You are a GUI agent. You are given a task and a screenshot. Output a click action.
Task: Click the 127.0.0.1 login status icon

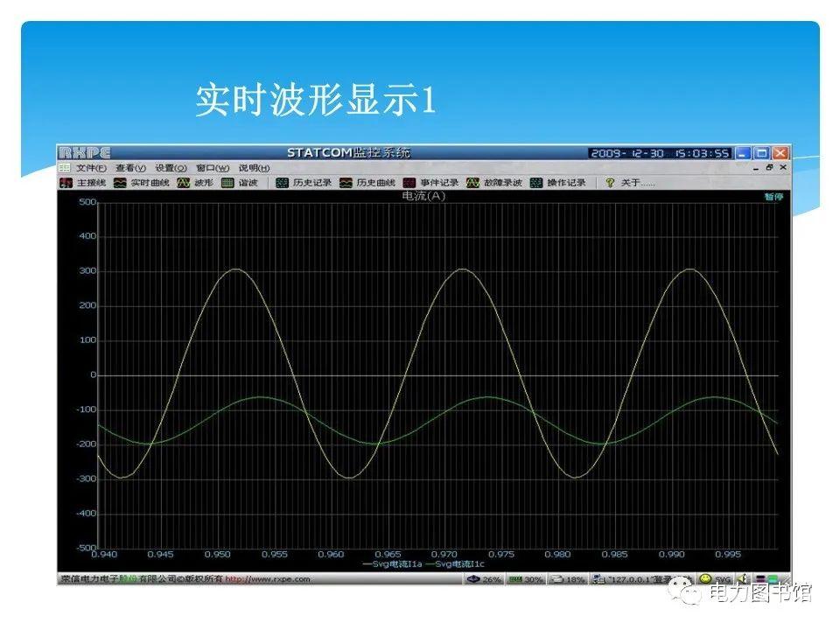[599, 579]
